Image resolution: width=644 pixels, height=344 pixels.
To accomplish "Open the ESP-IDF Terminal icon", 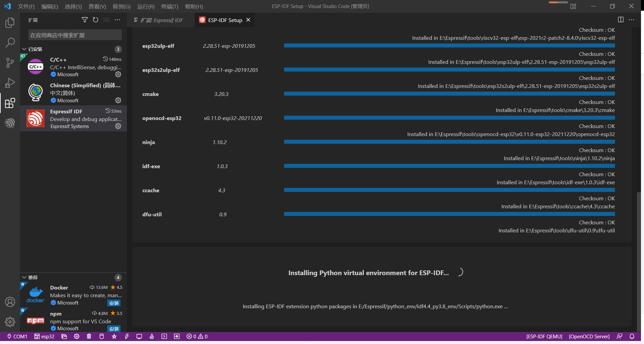I will click(164, 337).
